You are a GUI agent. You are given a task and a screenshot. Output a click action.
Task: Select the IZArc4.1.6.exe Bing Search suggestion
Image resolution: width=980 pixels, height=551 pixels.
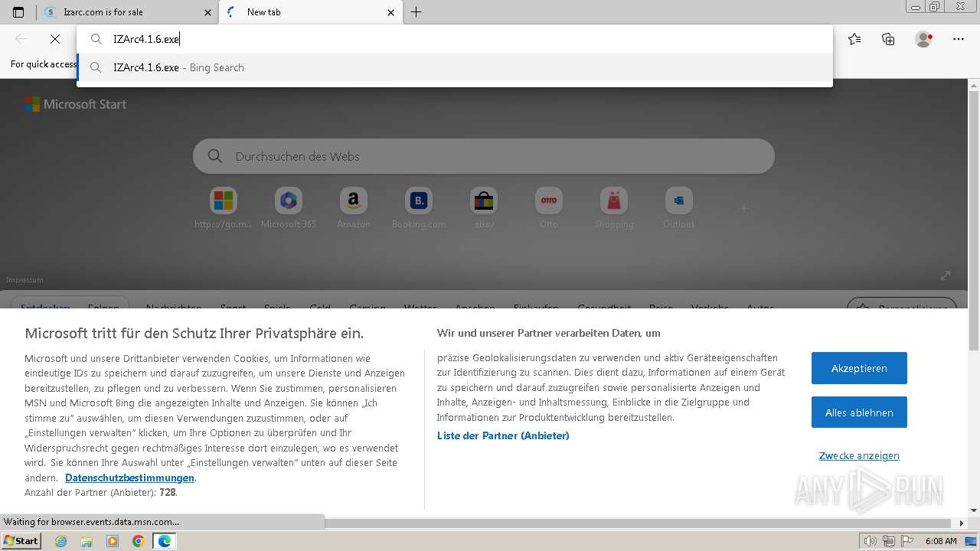pos(455,67)
